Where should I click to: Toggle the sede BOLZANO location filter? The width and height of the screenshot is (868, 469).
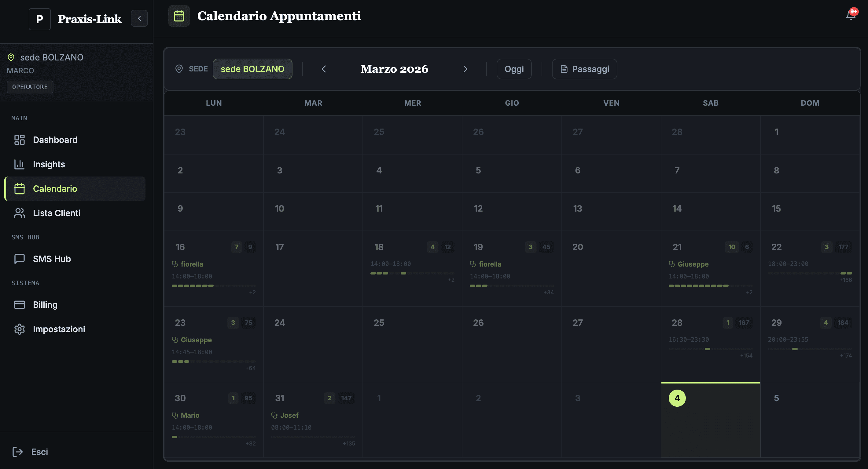click(x=252, y=69)
